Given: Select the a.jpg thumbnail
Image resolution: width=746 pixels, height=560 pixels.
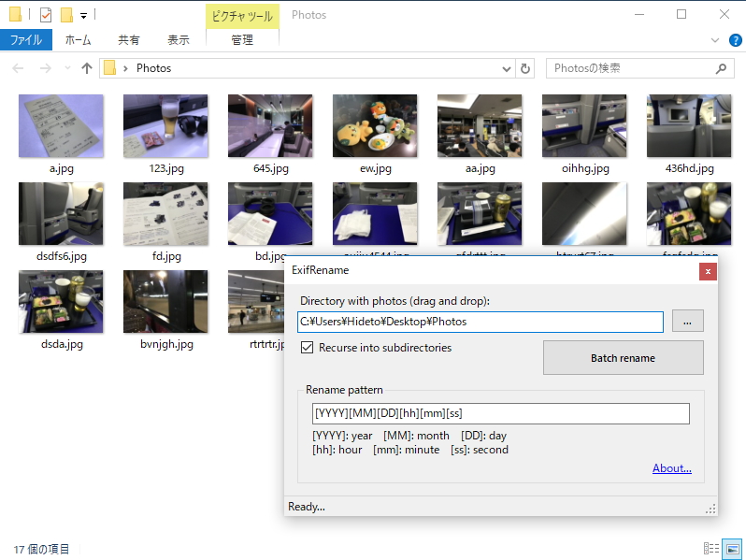Looking at the screenshot, I should point(61,126).
